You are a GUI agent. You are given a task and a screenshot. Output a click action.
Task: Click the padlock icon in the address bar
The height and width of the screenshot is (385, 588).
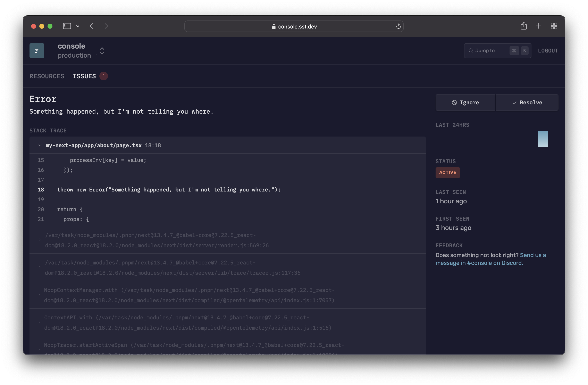(273, 26)
